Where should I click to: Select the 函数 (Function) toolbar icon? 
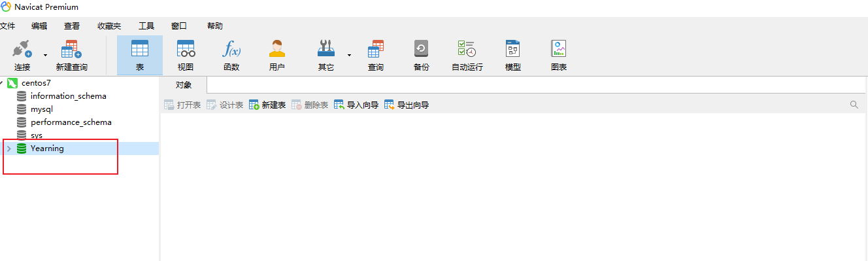click(x=231, y=55)
